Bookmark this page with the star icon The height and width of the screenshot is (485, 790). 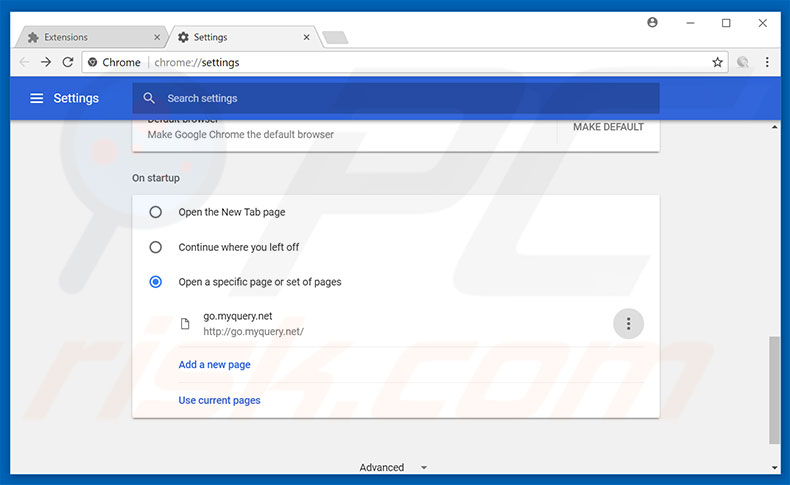[717, 62]
